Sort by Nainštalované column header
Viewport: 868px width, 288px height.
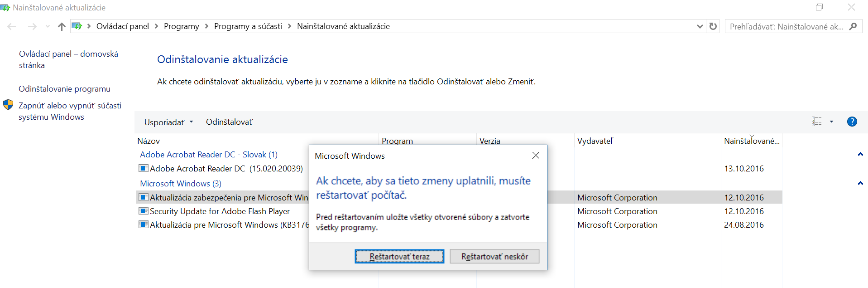tap(752, 141)
